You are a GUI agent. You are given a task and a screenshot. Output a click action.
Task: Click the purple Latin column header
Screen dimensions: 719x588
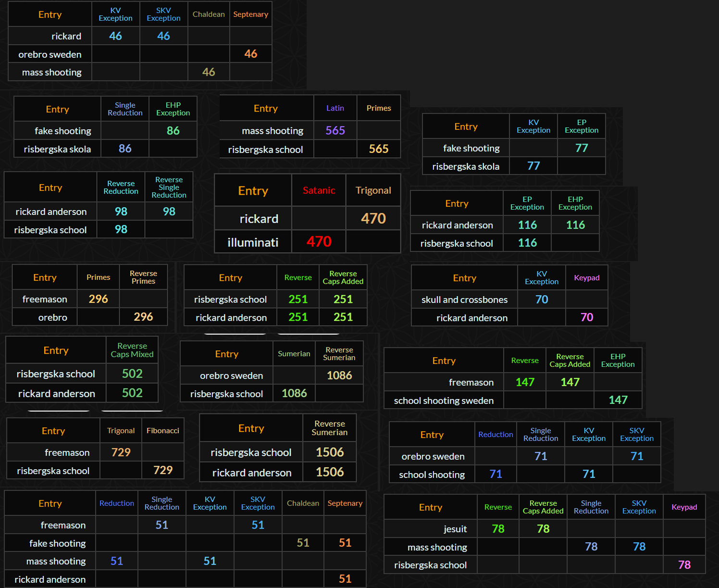coord(335,108)
